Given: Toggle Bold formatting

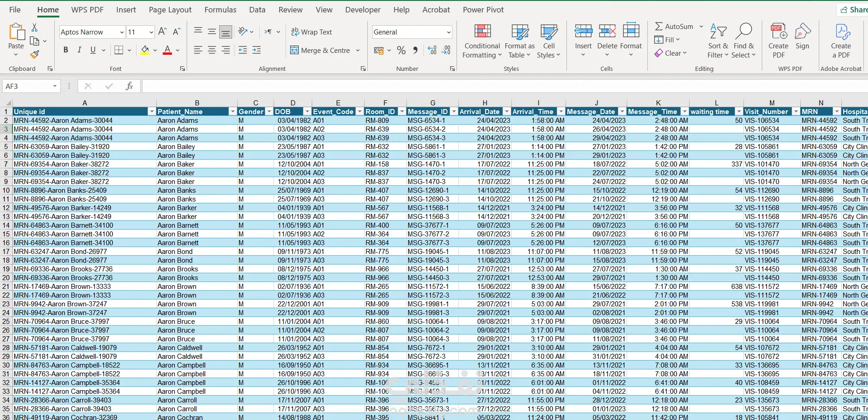Looking at the screenshot, I should pos(66,50).
